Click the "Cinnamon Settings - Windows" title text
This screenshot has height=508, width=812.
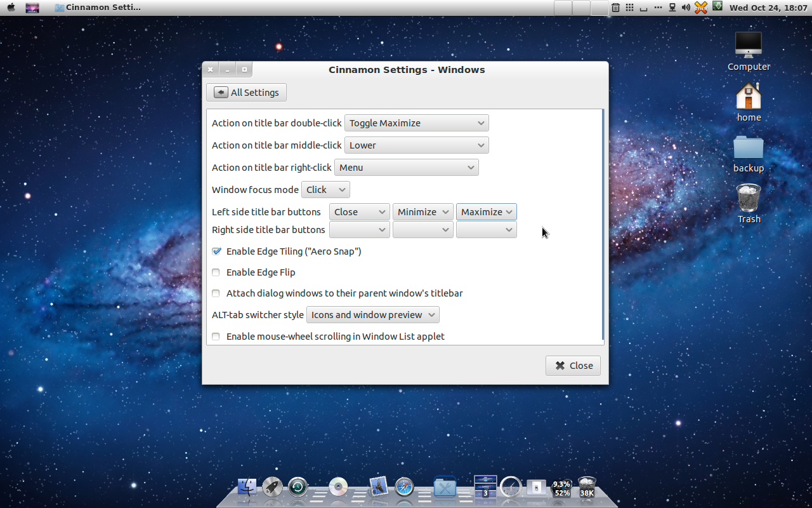pyautogui.click(x=407, y=70)
